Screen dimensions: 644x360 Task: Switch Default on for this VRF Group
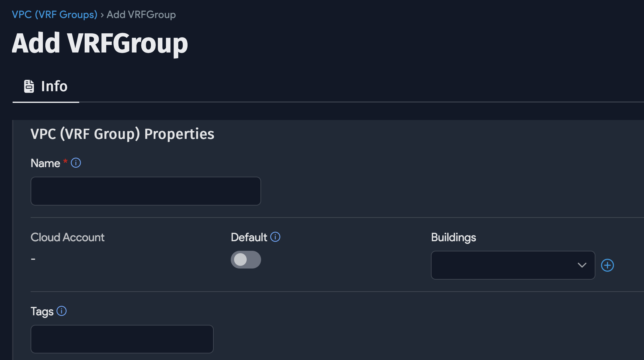click(245, 259)
